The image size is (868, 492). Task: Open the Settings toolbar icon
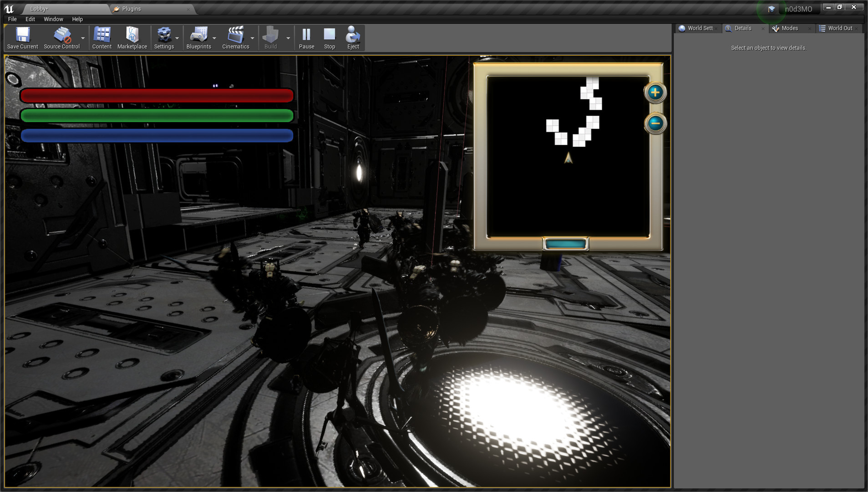[164, 38]
